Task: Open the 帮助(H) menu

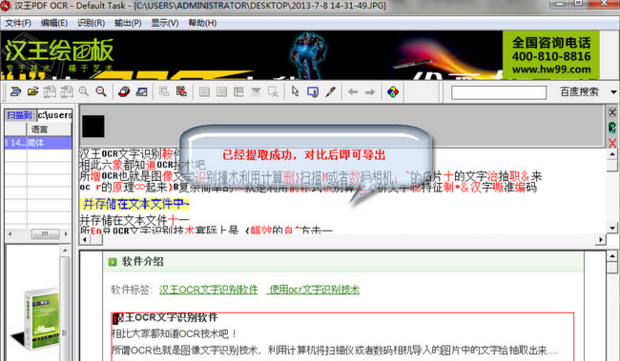Action: pyautogui.click(x=202, y=23)
